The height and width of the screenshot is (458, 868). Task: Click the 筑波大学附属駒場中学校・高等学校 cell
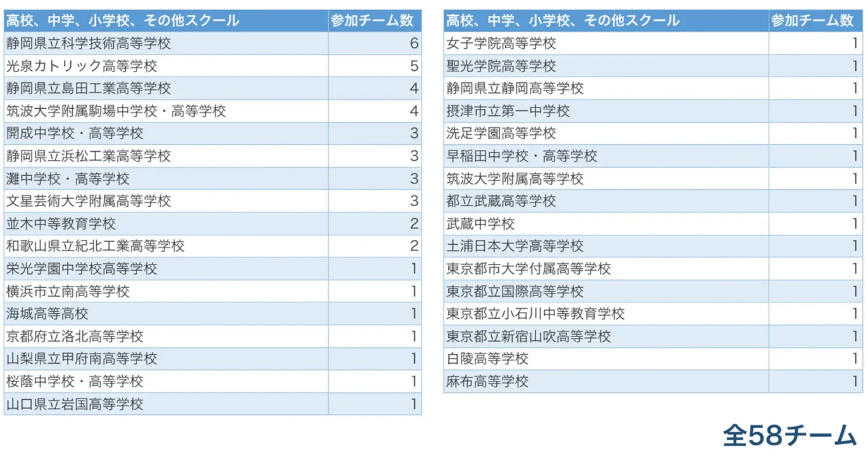coord(116,111)
